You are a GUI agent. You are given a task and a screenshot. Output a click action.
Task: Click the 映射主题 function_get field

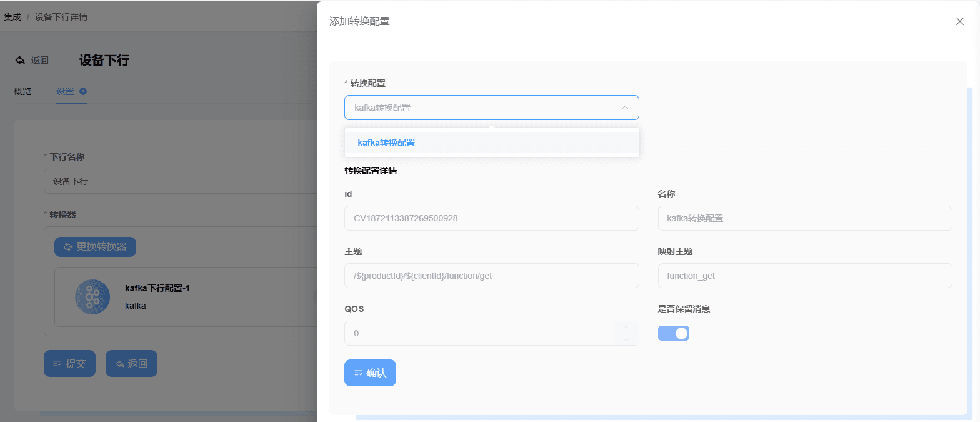[805, 276]
